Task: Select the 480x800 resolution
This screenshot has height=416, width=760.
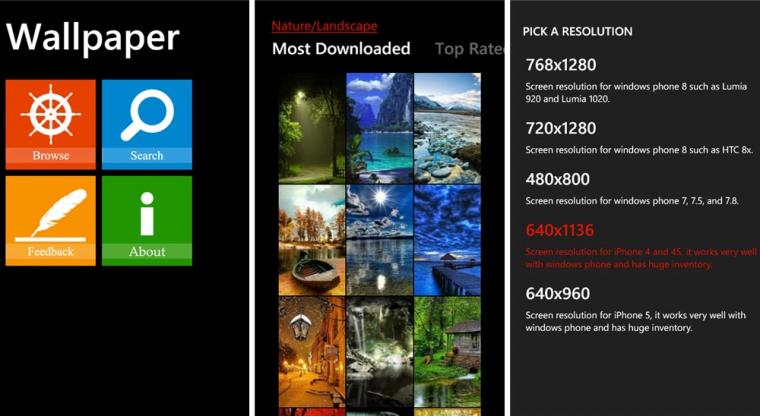Action: click(557, 179)
